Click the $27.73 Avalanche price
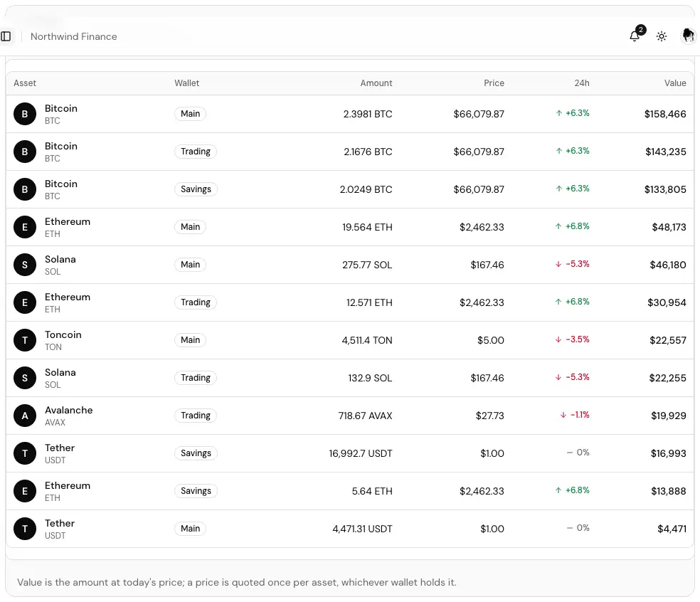 pos(489,416)
